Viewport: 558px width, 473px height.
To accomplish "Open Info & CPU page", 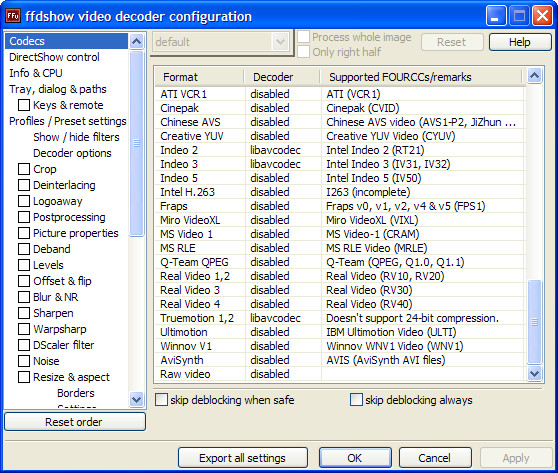I will click(x=36, y=73).
